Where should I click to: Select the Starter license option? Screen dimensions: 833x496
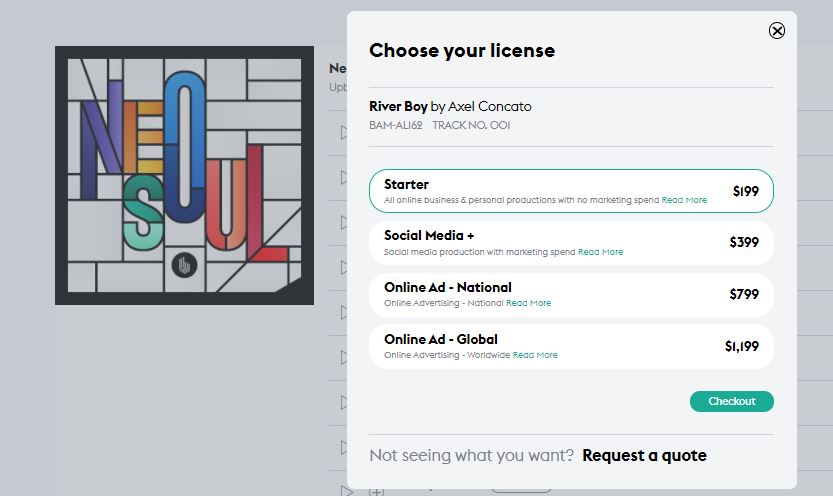click(571, 191)
